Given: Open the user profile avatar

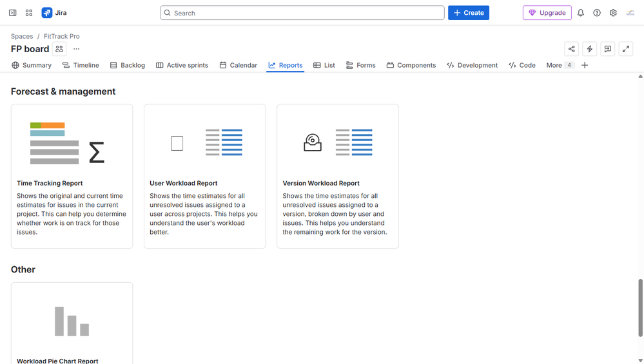Looking at the screenshot, I should pyautogui.click(x=630, y=13).
